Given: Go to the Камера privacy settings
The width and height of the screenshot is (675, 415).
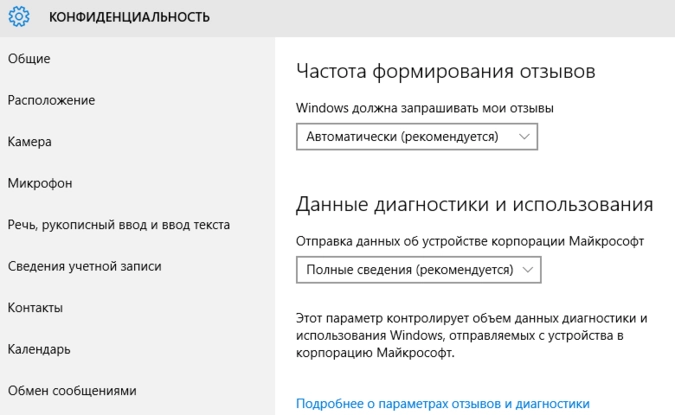Looking at the screenshot, I should [x=30, y=142].
